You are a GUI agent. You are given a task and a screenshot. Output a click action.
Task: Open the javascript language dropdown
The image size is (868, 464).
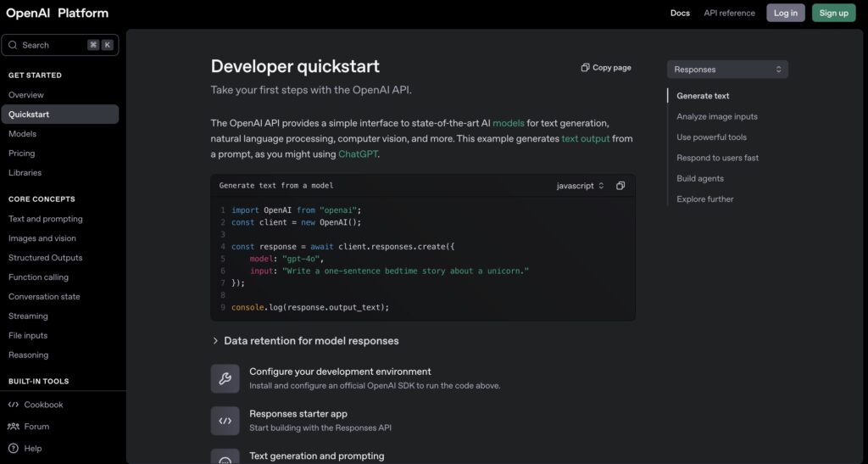click(x=580, y=186)
